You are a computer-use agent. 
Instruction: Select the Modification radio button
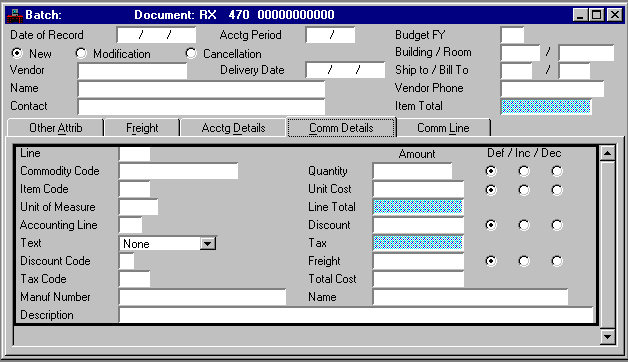tap(81, 53)
